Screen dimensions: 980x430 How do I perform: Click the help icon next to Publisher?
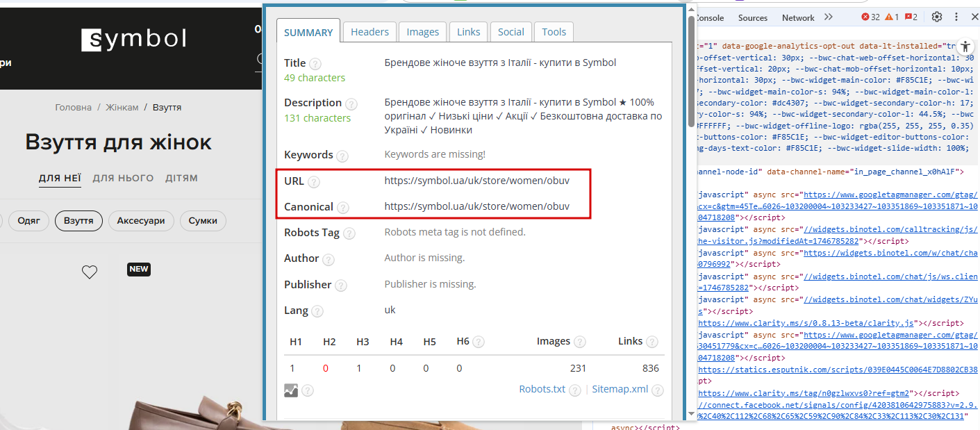(341, 286)
